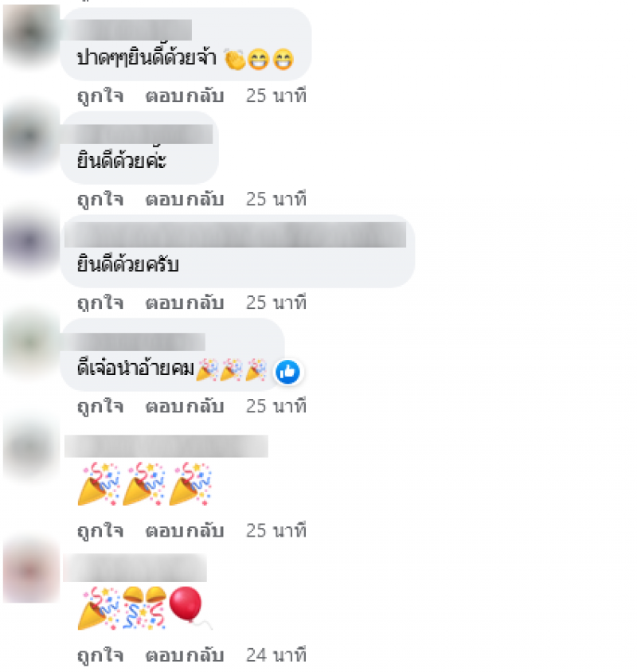Screen dimensions: 637x672
Task: Click ตอบกลับ under the ปาดๆยินดีด้วยจ้า comment
Action: coord(184,96)
